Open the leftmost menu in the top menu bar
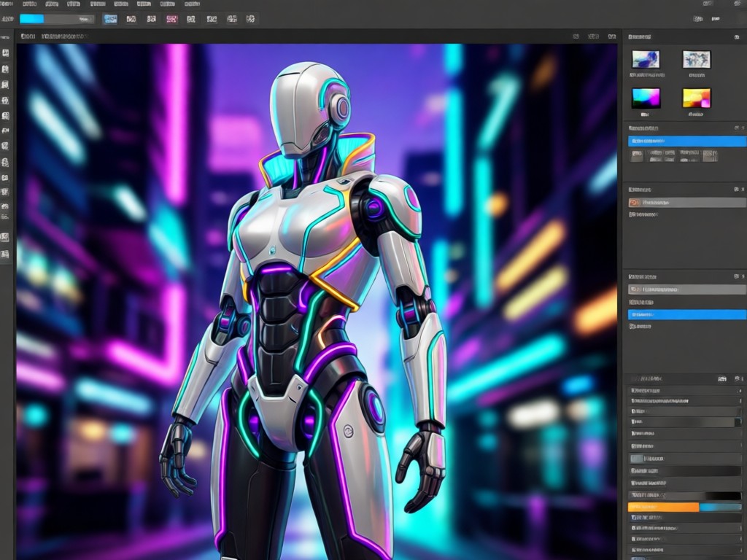Image resolution: width=747 pixels, height=560 pixels. (7, 4)
